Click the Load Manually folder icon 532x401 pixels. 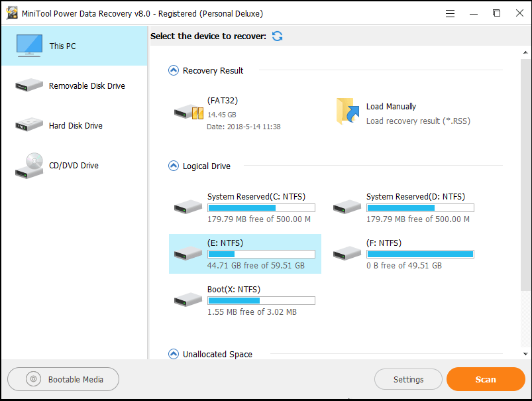pyautogui.click(x=347, y=111)
